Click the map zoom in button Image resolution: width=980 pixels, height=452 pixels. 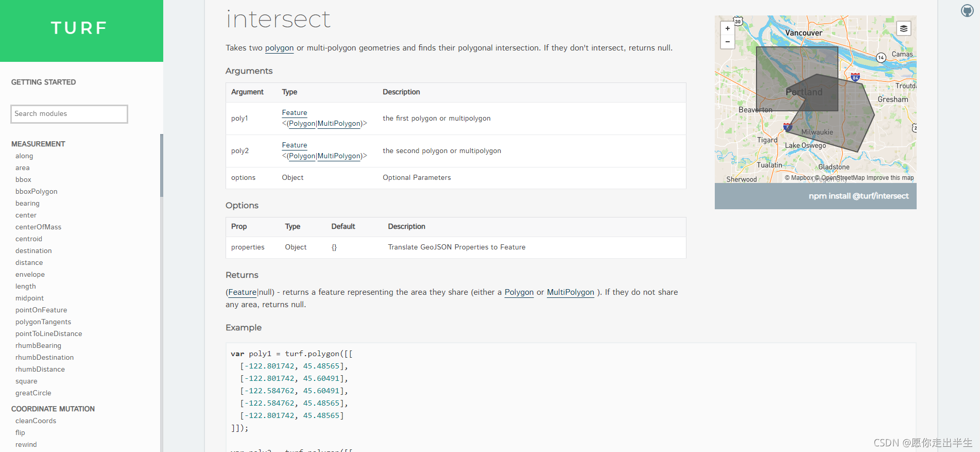pyautogui.click(x=727, y=28)
